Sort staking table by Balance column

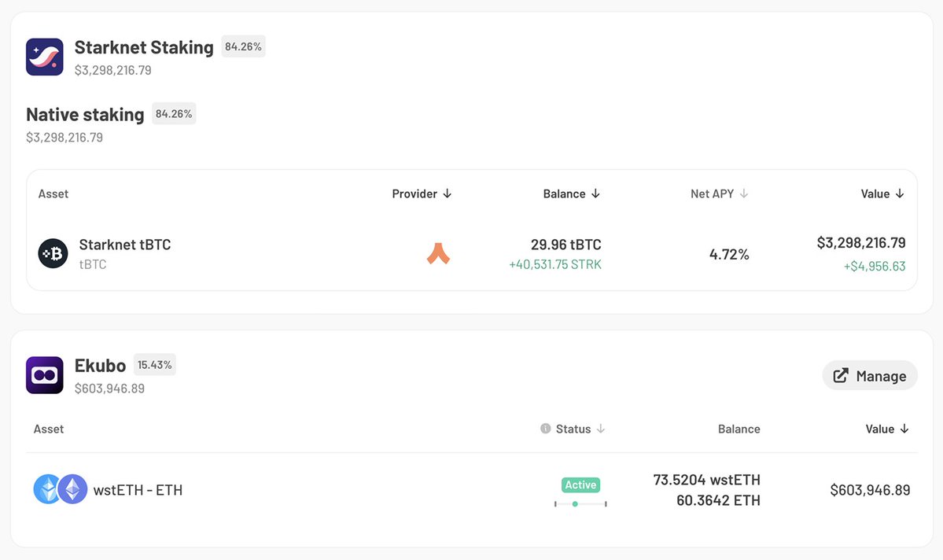571,193
